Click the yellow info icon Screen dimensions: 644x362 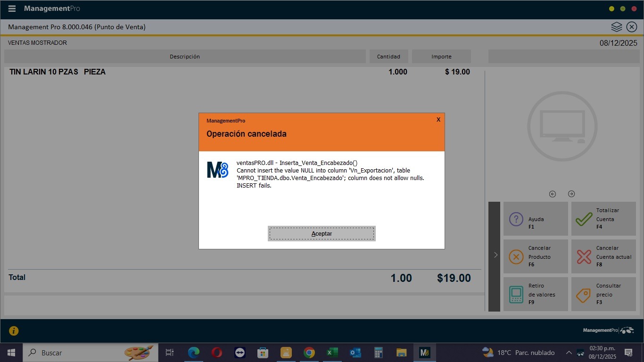coord(14,331)
